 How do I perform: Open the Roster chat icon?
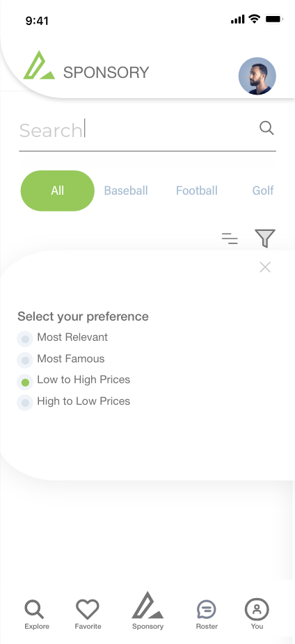pos(207,609)
